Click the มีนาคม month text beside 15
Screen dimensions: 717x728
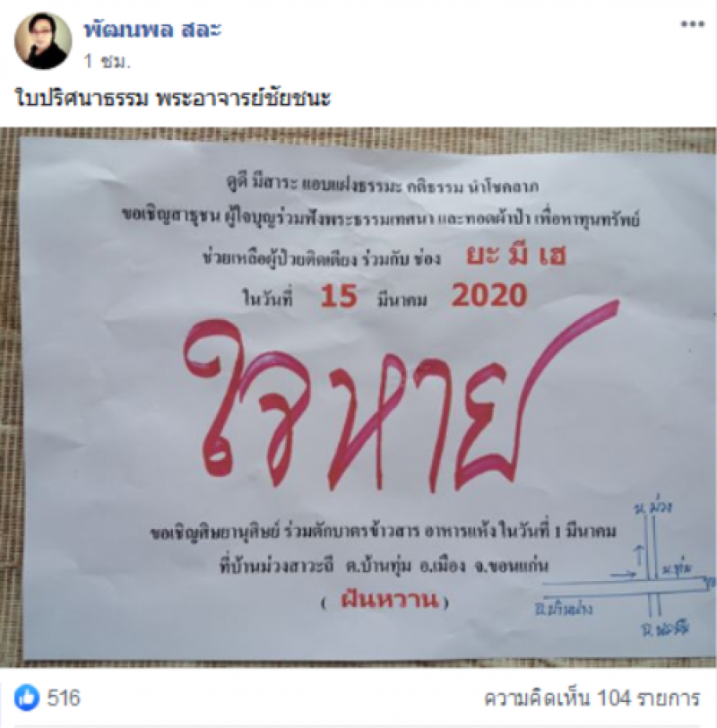(402, 300)
